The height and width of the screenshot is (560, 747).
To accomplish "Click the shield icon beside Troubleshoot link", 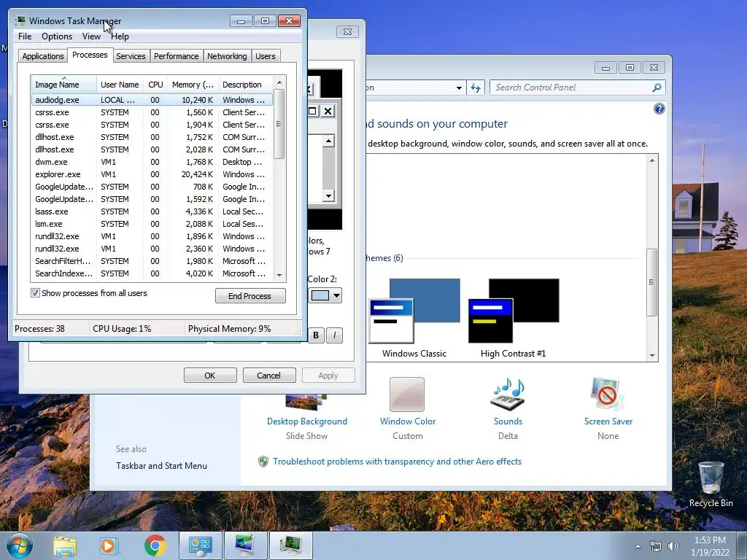I will tap(263, 462).
